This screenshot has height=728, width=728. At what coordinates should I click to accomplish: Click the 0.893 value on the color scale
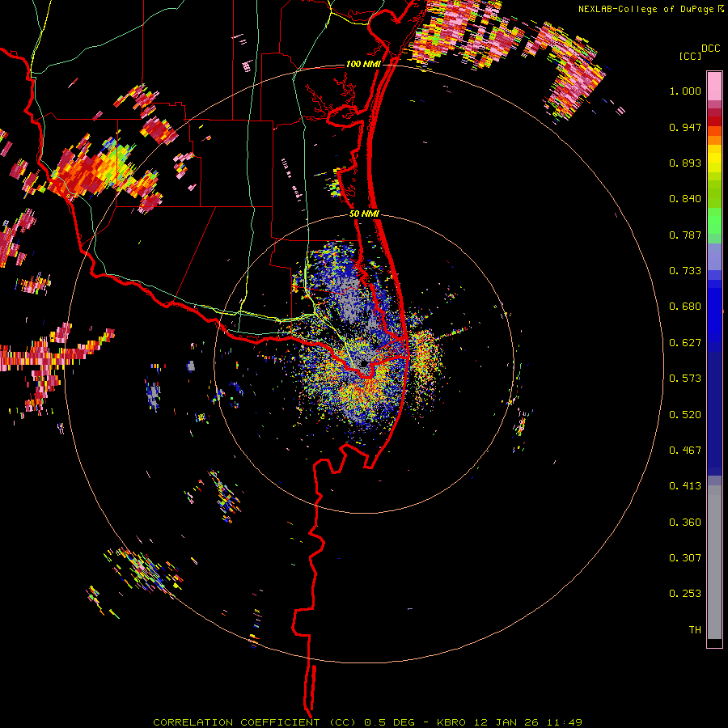[x=685, y=163]
